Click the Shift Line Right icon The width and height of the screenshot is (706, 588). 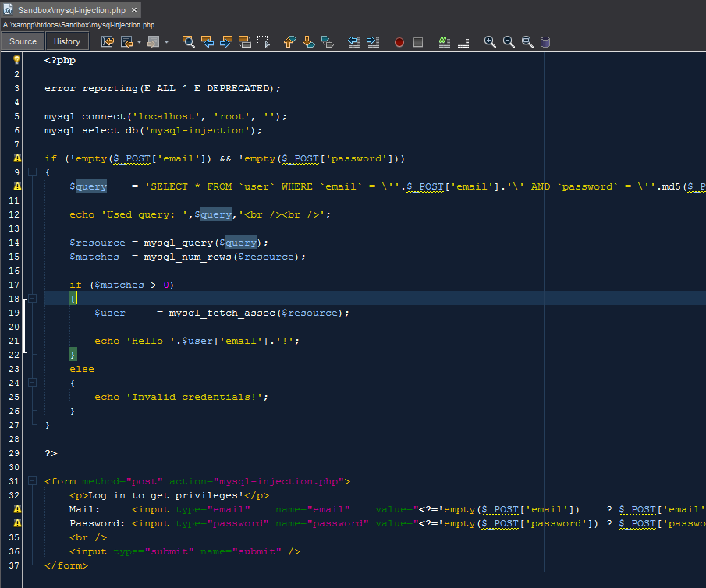click(x=372, y=42)
